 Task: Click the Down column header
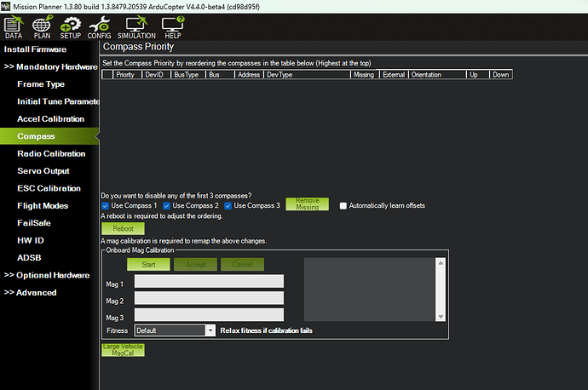tap(501, 75)
